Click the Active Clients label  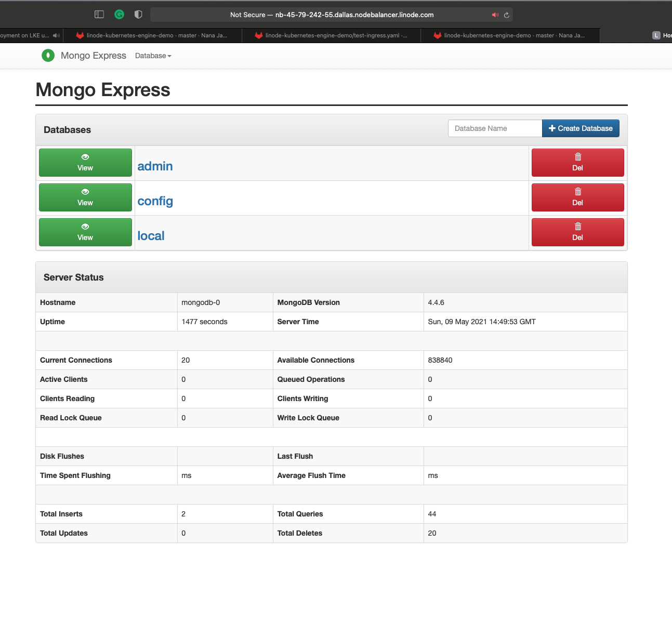[x=64, y=379]
